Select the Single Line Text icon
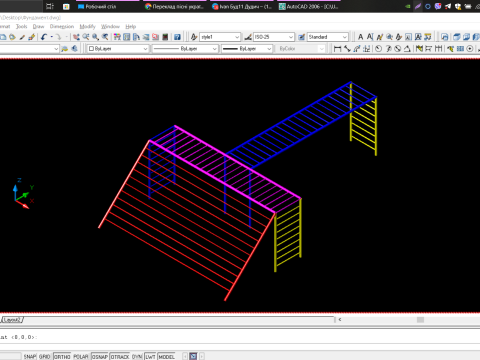This screenshot has height=360, width=480. coord(370,37)
